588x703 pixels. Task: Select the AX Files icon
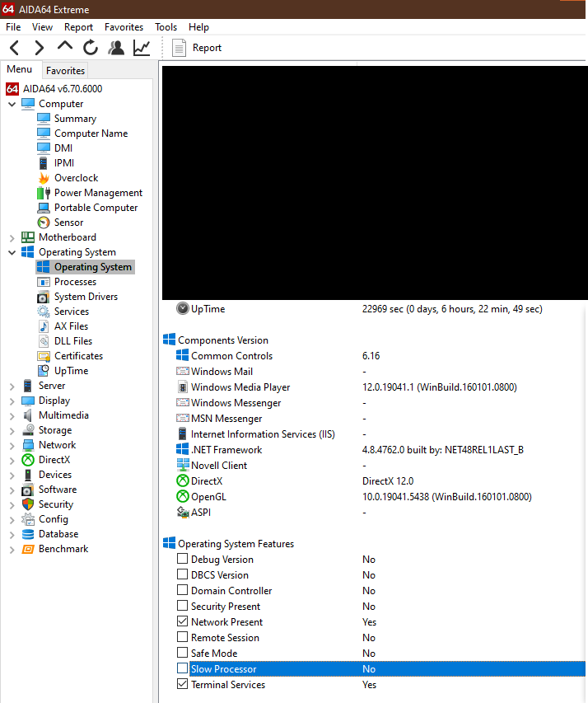pos(44,326)
